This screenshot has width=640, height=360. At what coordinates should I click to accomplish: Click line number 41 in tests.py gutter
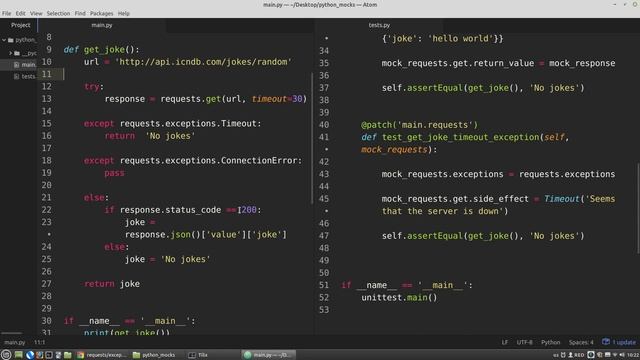(324, 137)
